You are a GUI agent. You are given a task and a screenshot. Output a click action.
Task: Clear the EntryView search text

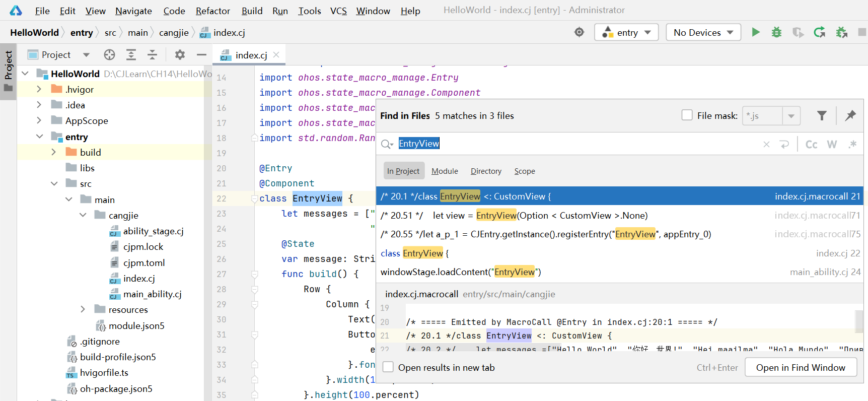(766, 144)
